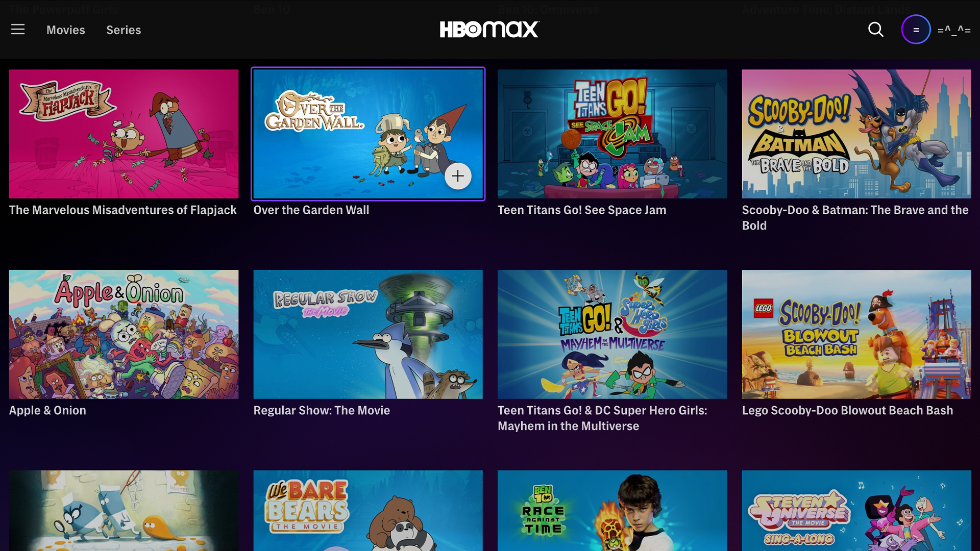Click the Ben 10 Race Against Time thumbnail

tap(612, 510)
